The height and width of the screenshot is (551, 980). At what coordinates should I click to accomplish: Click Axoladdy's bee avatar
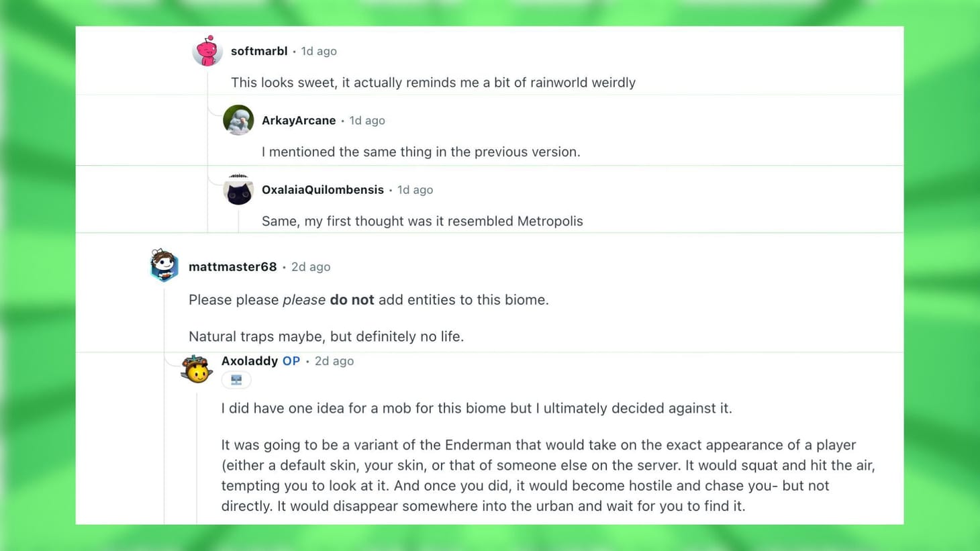[196, 368]
